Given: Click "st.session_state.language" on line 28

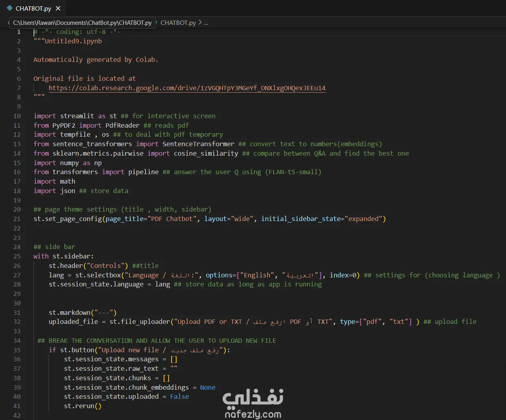Looking at the screenshot, I should pyautogui.click(x=96, y=284).
